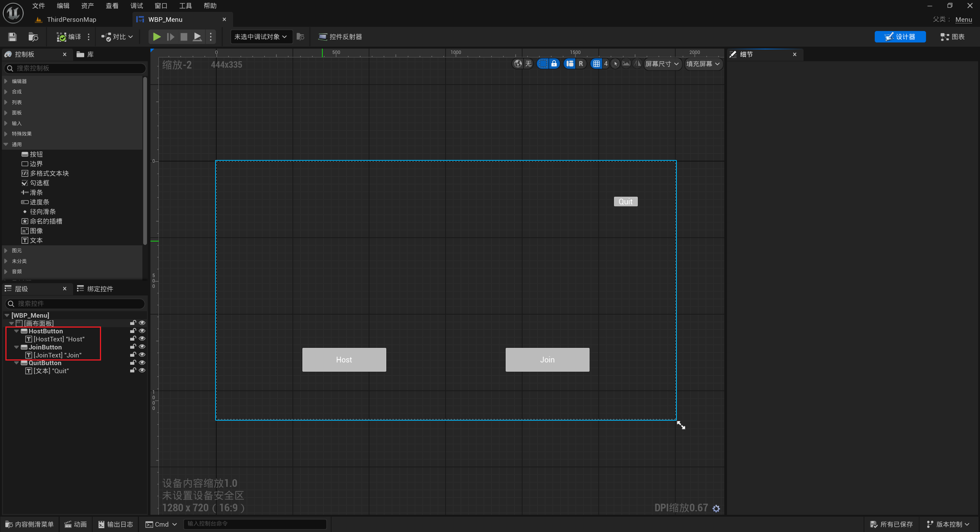
Task: Click the globe localization preview icon
Action: click(x=518, y=64)
